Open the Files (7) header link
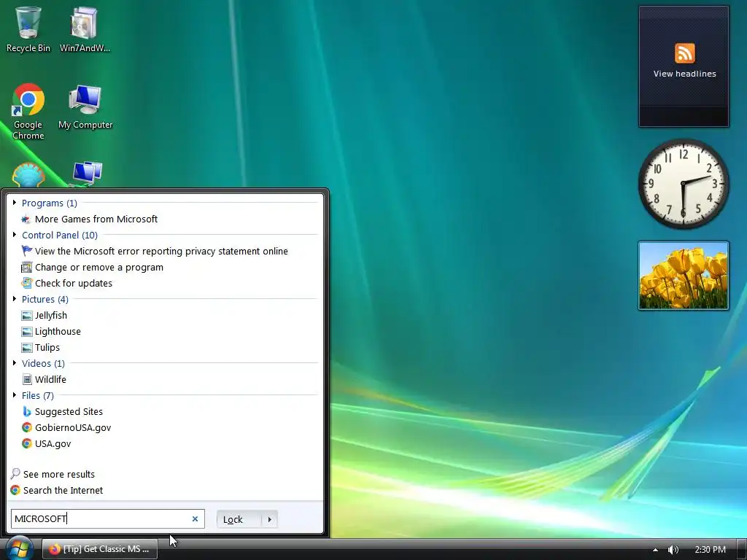 pos(38,395)
